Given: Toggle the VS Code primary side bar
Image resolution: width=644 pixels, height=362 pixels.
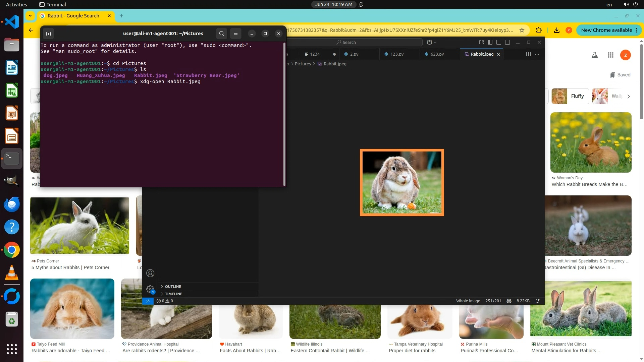Looking at the screenshot, I should tap(490, 42).
